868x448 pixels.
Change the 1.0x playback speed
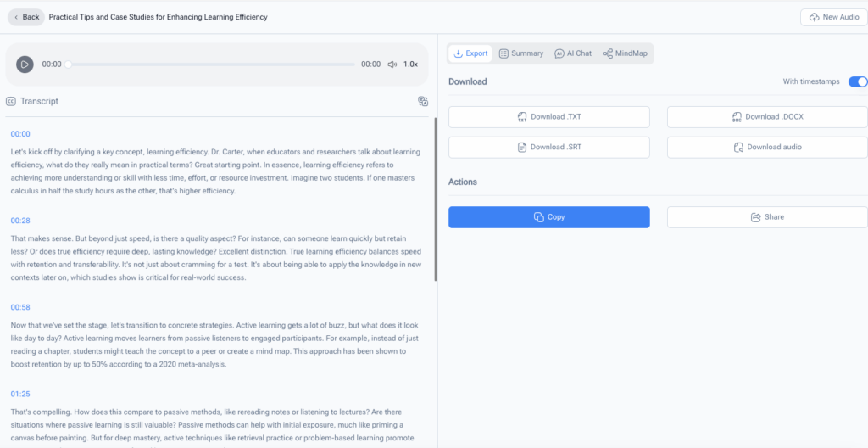[x=410, y=64]
